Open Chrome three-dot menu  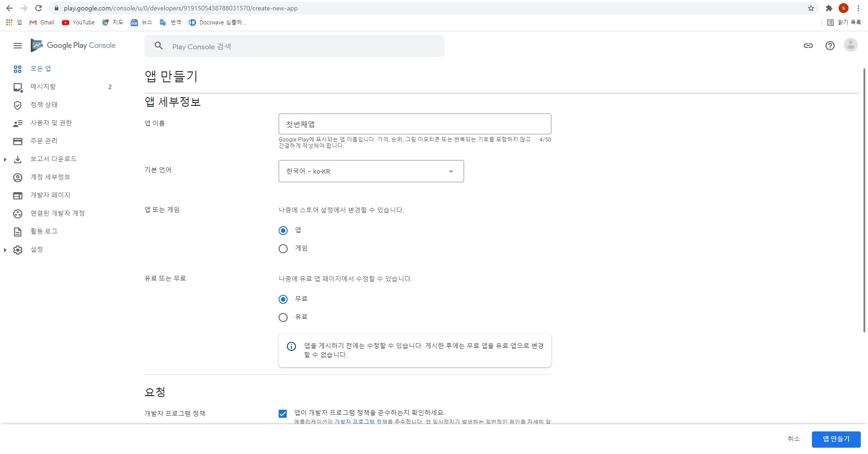click(858, 8)
